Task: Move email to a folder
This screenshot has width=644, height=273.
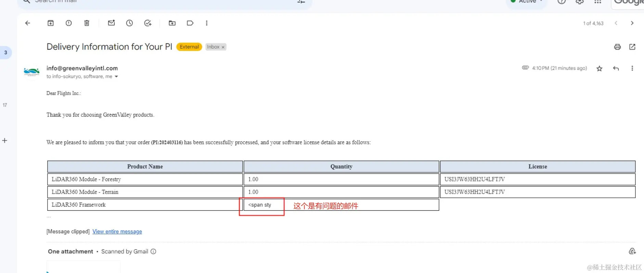Action: click(x=172, y=23)
